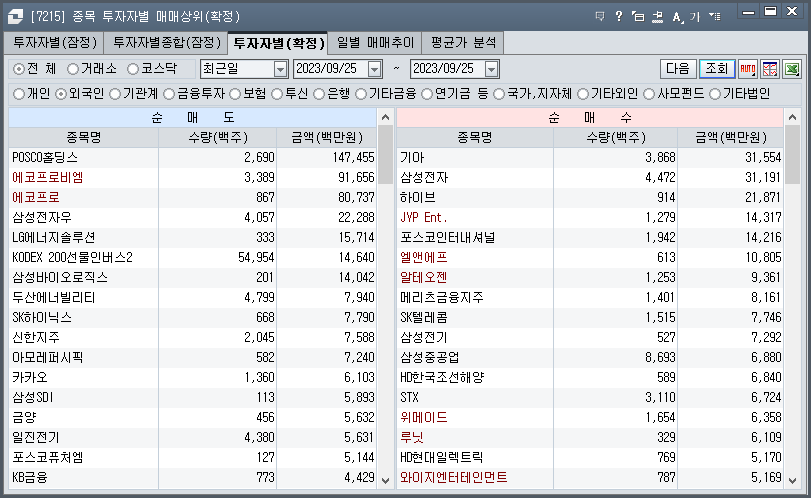Select the 외국인 investor radio button
This screenshot has width=811, height=498.
tap(61, 94)
